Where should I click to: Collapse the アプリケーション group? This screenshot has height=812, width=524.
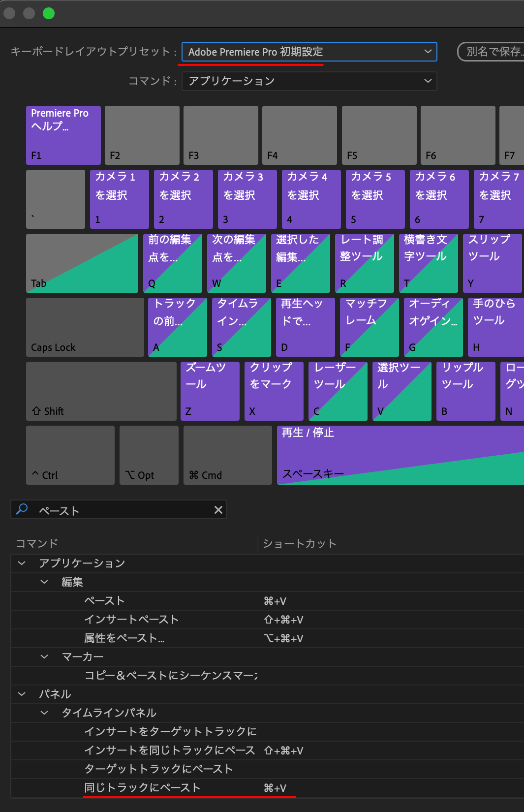point(22,563)
